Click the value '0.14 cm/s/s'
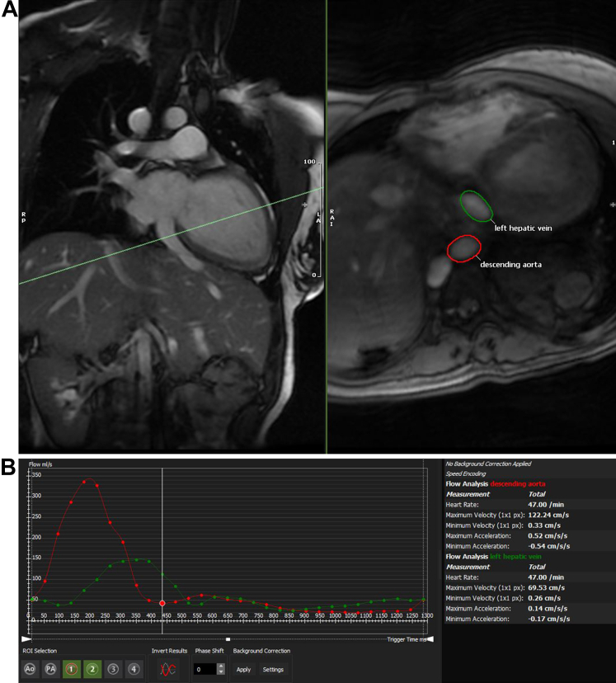Image resolution: width=616 pixels, height=683 pixels. pos(548,609)
